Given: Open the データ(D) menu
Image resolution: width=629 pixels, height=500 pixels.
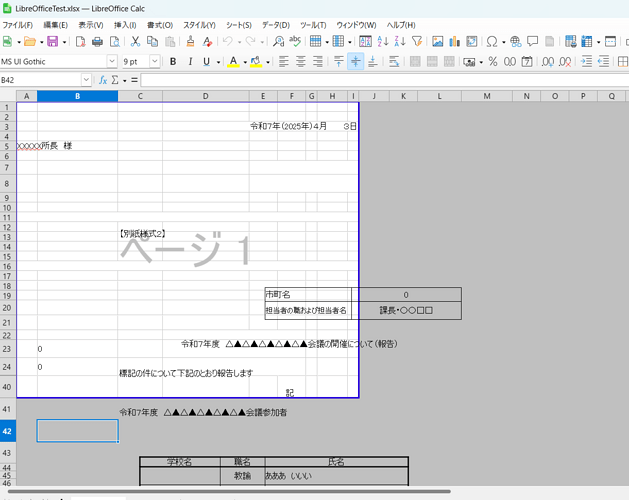Looking at the screenshot, I should 276,25.
